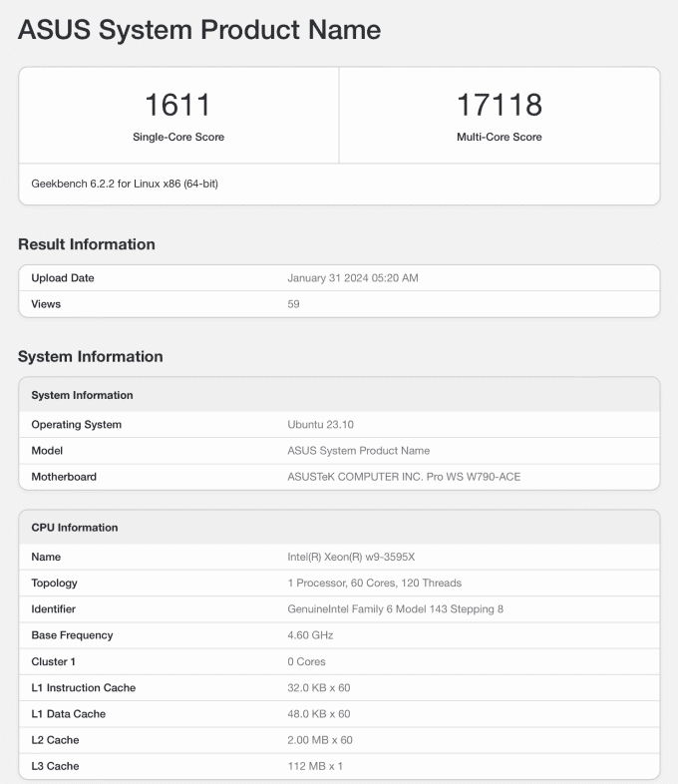Select the single-core score value 1611
Screen dimensions: 678x784
coord(177,105)
